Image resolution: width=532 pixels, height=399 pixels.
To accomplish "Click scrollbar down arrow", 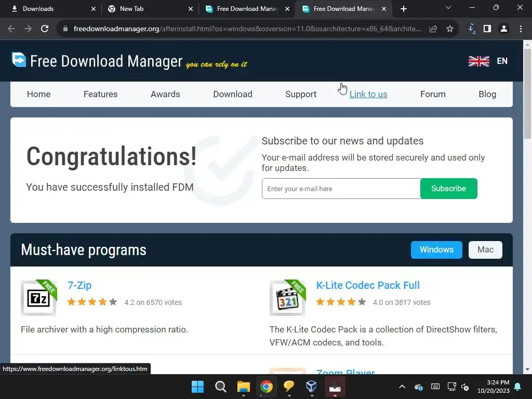I will point(527,369).
